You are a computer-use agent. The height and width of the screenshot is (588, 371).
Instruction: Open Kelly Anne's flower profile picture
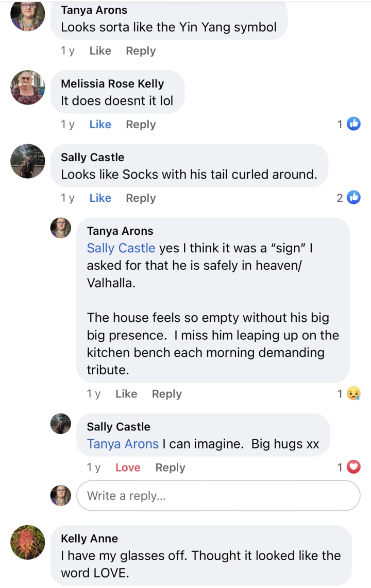28,542
